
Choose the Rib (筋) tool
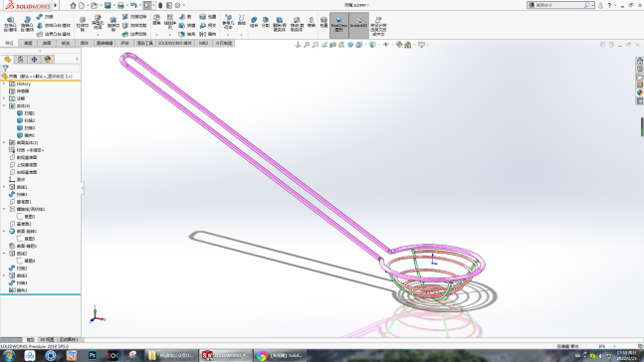[x=185, y=17]
